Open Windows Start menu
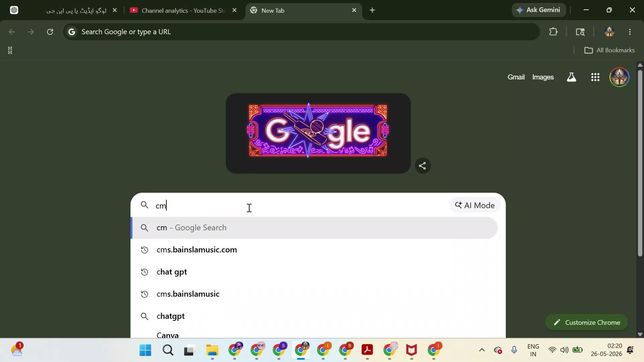This screenshot has height=362, width=644. pos(145,350)
